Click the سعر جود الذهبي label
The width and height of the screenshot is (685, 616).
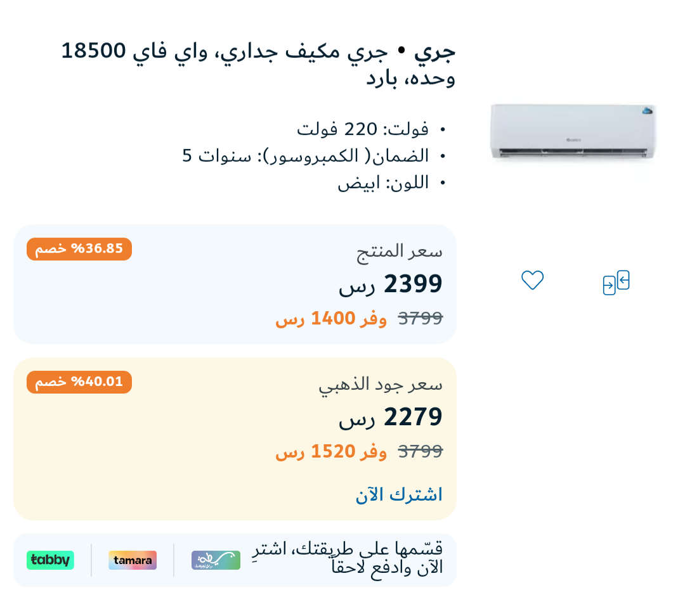pyautogui.click(x=381, y=385)
